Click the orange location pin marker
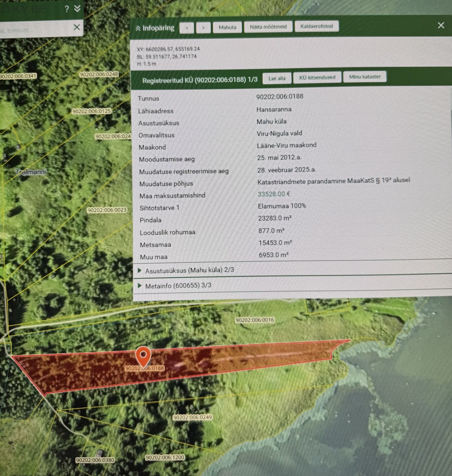 pyautogui.click(x=143, y=355)
